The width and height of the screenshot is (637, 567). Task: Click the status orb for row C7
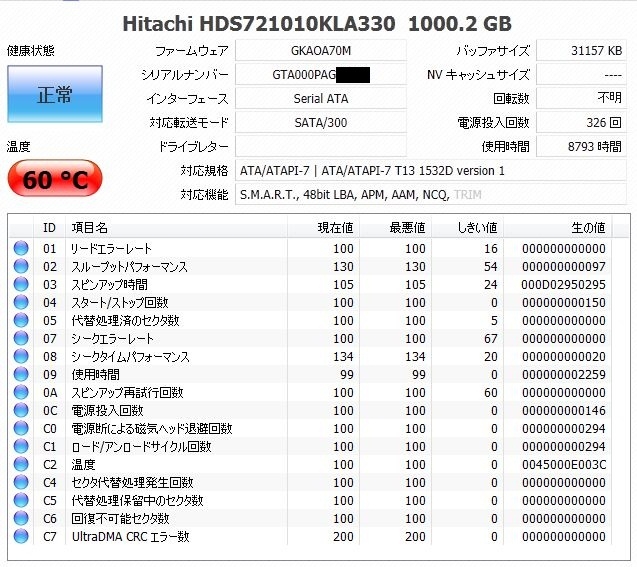21,537
